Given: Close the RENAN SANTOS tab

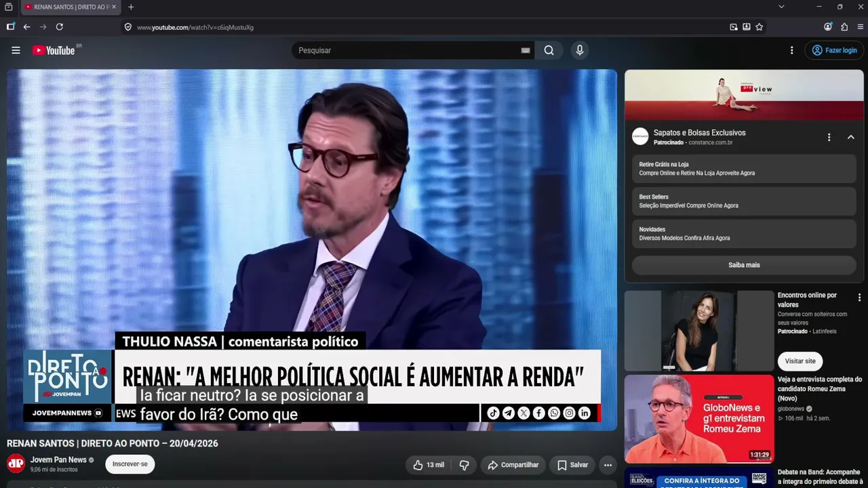Looking at the screenshot, I should (114, 7).
